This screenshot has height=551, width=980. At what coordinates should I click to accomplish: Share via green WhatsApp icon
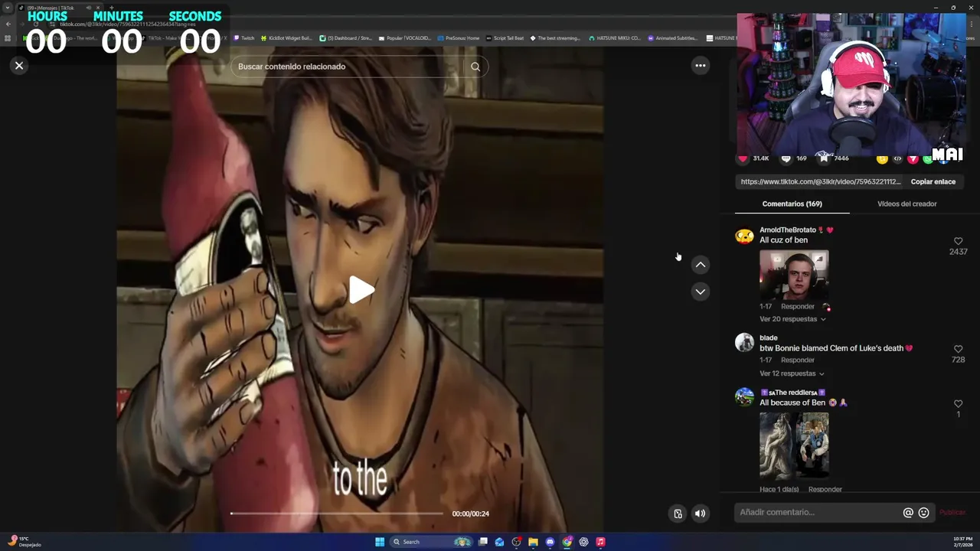point(927,159)
